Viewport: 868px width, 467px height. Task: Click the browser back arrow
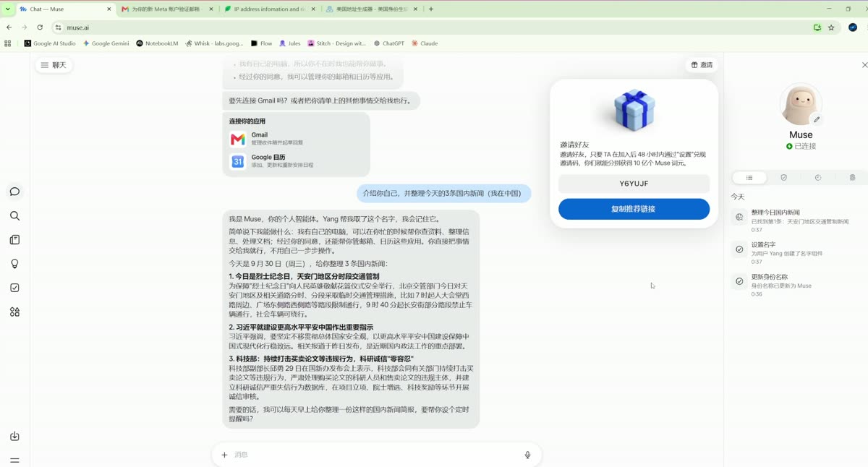(x=9, y=27)
